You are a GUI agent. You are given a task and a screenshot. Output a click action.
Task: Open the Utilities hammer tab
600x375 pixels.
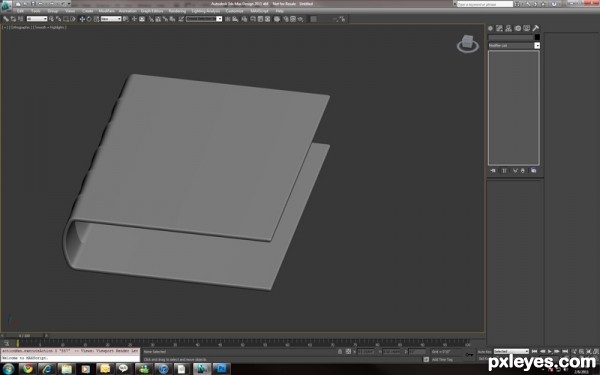pyautogui.click(x=536, y=28)
